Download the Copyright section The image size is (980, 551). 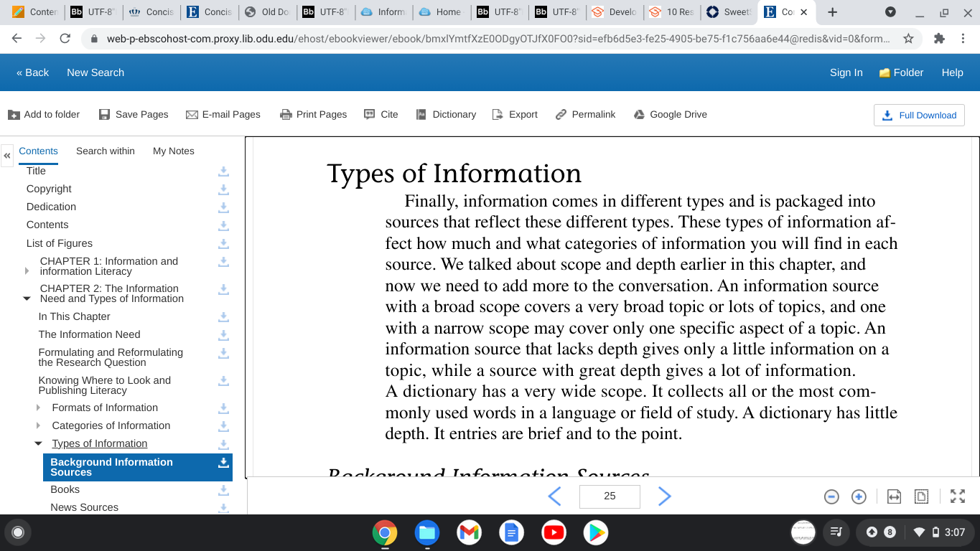223,189
